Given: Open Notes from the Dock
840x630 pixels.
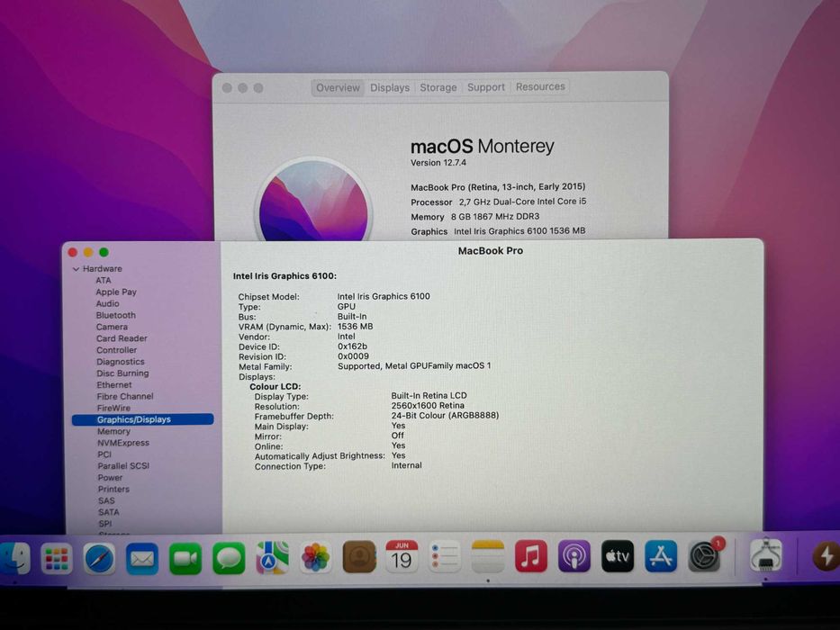Looking at the screenshot, I should pos(487,556).
